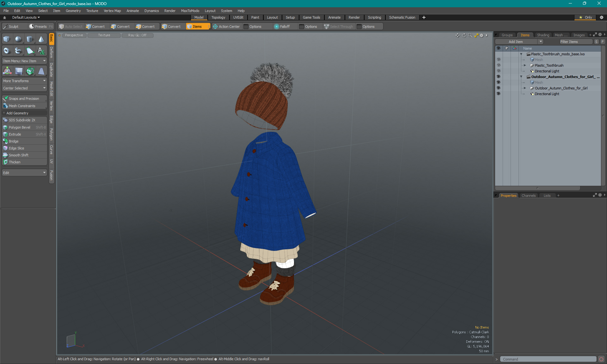Click the Presets button
This screenshot has width=607, height=364.
tap(41, 27)
